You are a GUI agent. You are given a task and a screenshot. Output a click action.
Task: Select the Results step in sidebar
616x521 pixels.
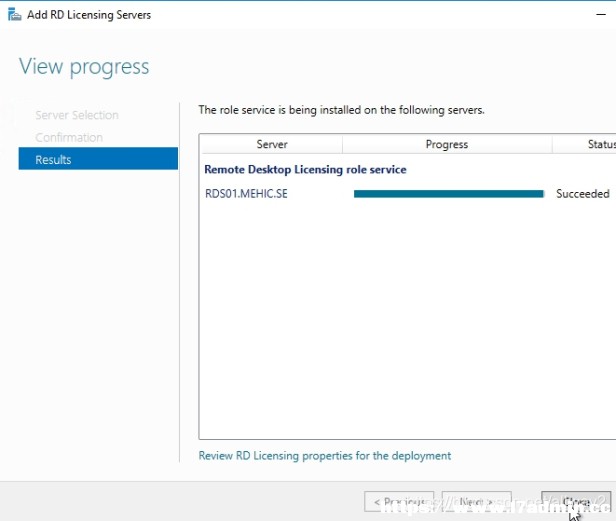(x=98, y=159)
